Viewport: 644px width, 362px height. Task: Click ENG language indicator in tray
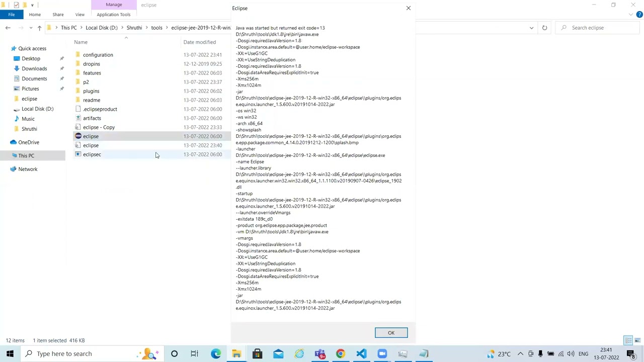(583, 353)
